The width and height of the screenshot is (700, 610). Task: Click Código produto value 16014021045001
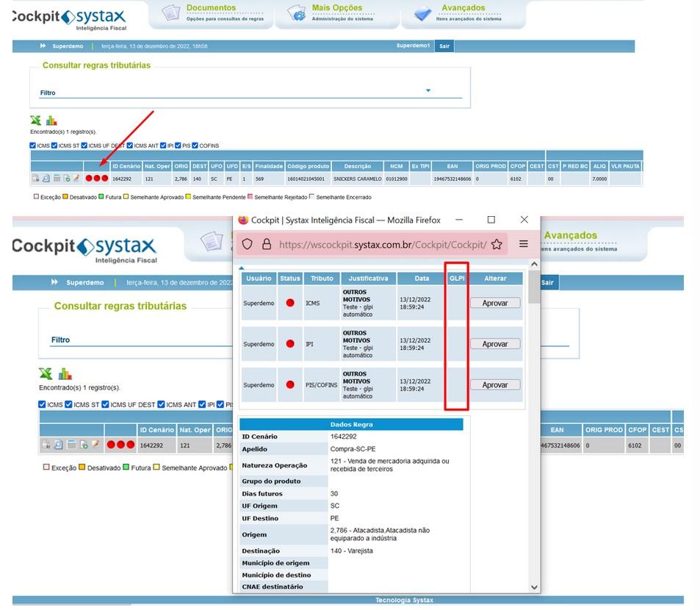point(306,179)
